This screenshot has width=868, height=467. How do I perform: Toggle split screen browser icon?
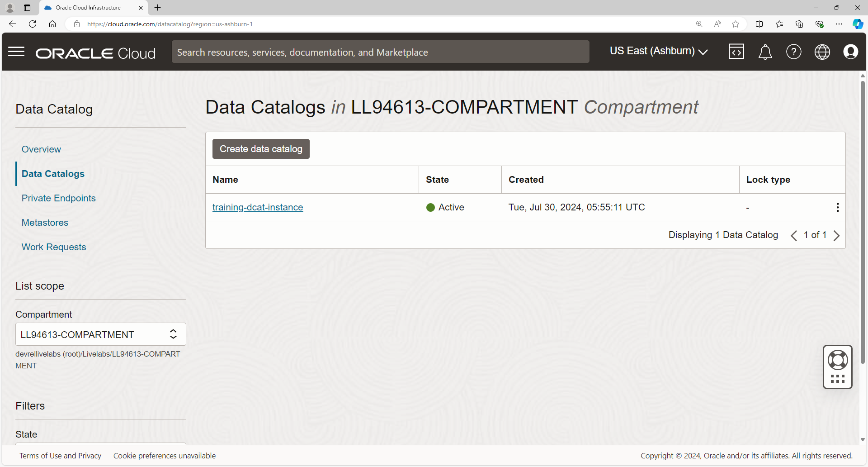point(759,24)
